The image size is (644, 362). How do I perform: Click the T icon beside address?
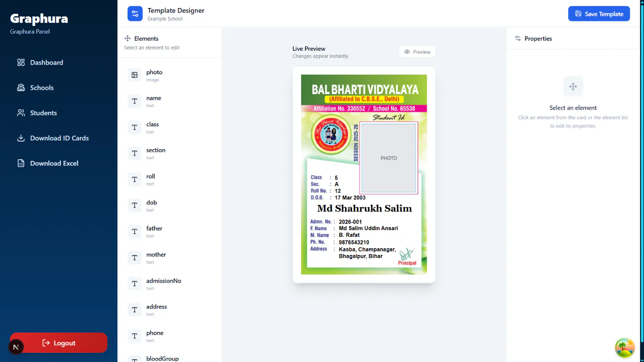click(135, 310)
